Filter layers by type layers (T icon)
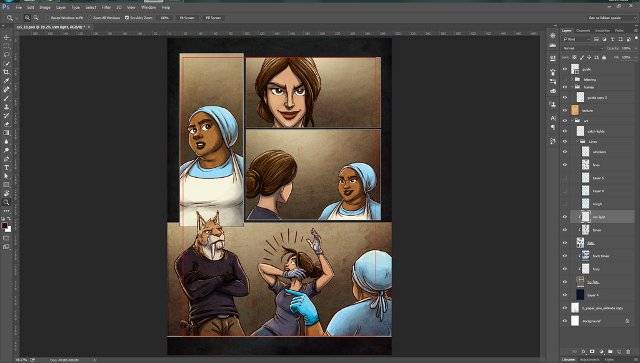This screenshot has height=363, width=640. tap(612, 39)
